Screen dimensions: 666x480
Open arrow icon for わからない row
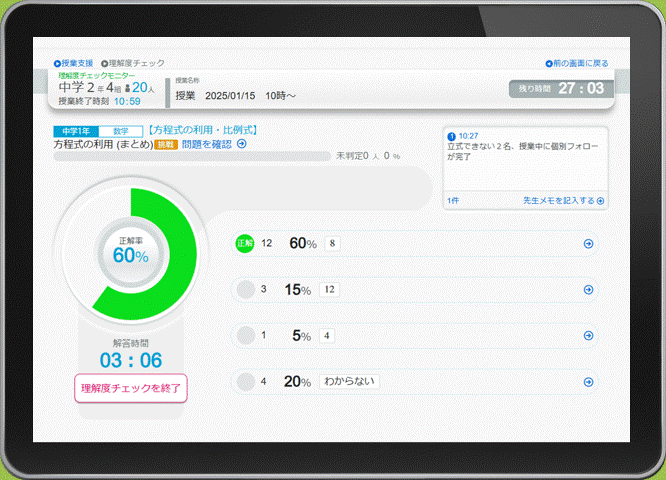[x=588, y=382]
